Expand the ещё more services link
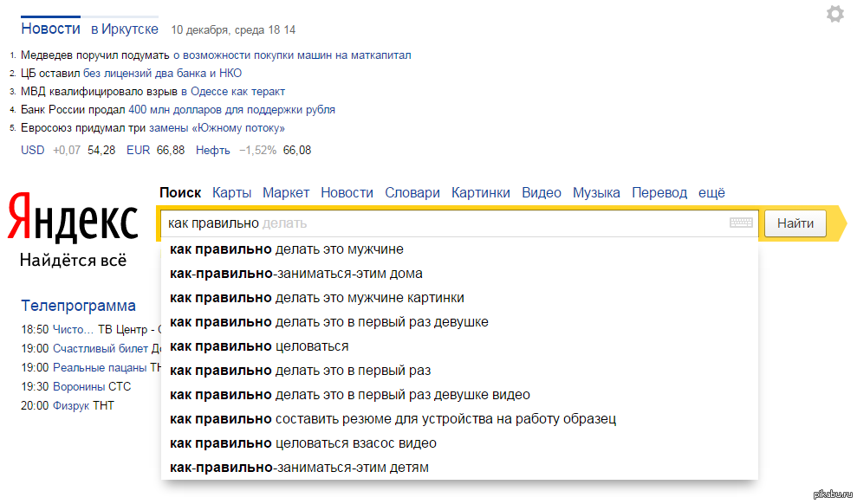The height and width of the screenshot is (504, 857). (x=711, y=193)
